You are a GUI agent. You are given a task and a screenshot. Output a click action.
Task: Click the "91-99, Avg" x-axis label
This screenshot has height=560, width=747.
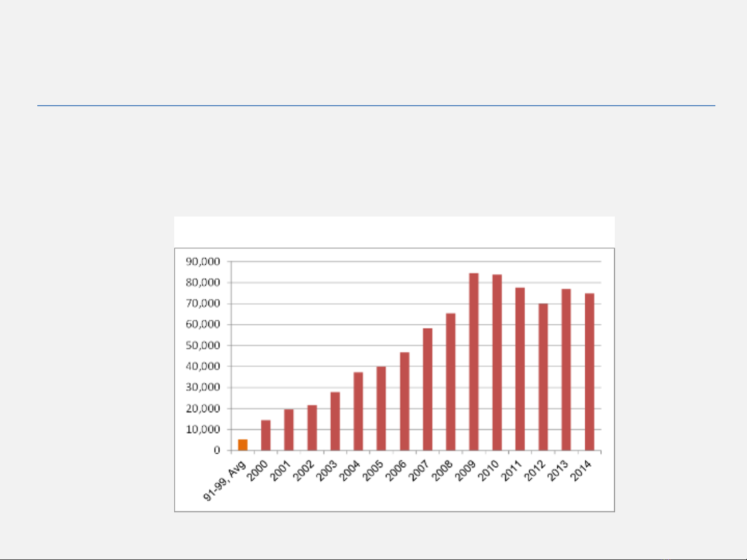pos(224,480)
